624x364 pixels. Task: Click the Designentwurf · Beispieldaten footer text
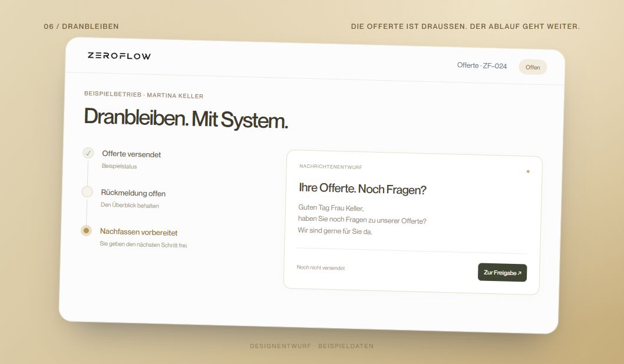(x=312, y=346)
